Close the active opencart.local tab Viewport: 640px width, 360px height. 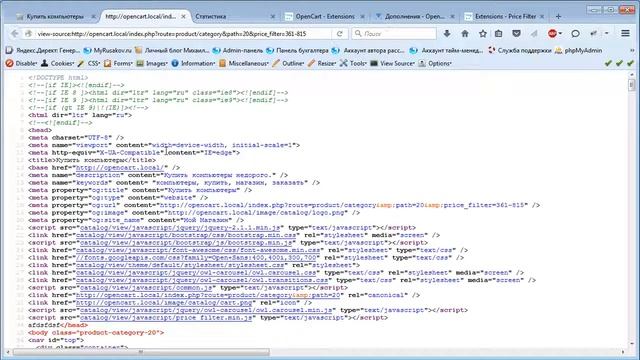coord(183,16)
